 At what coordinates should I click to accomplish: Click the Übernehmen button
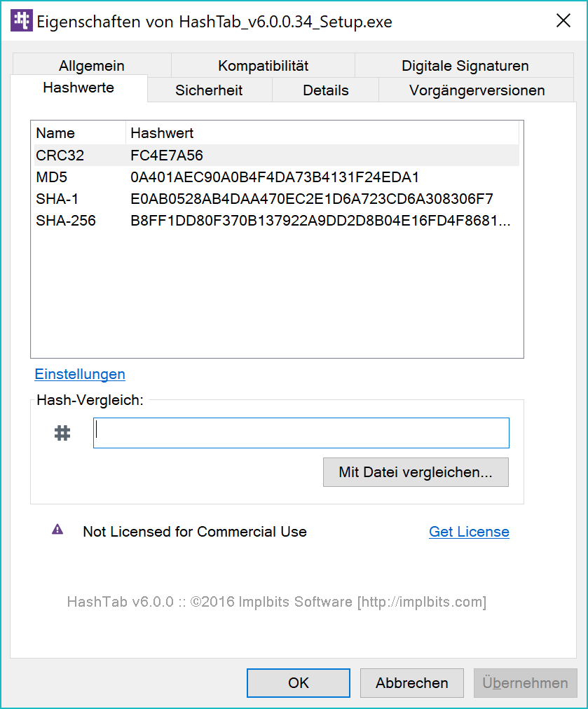[525, 683]
